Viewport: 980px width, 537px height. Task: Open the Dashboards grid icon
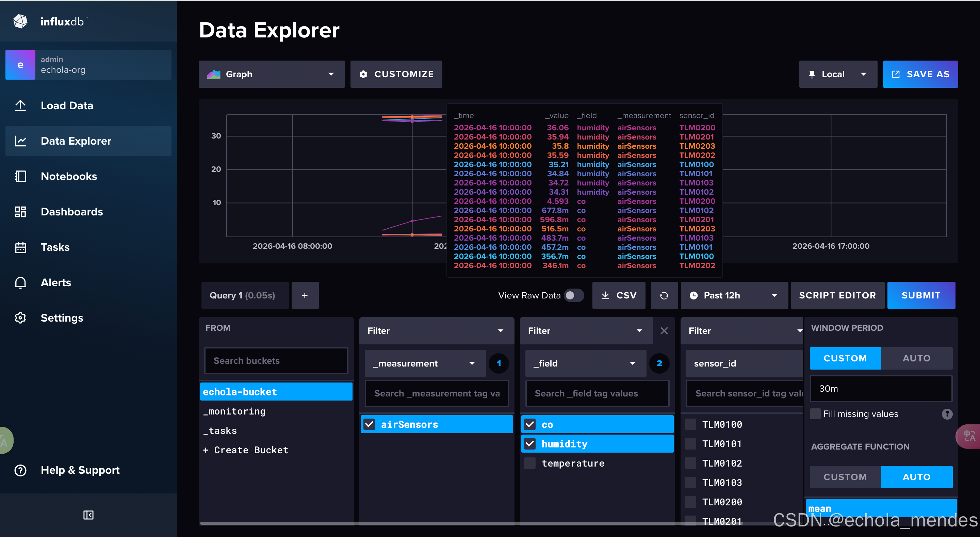coord(20,212)
